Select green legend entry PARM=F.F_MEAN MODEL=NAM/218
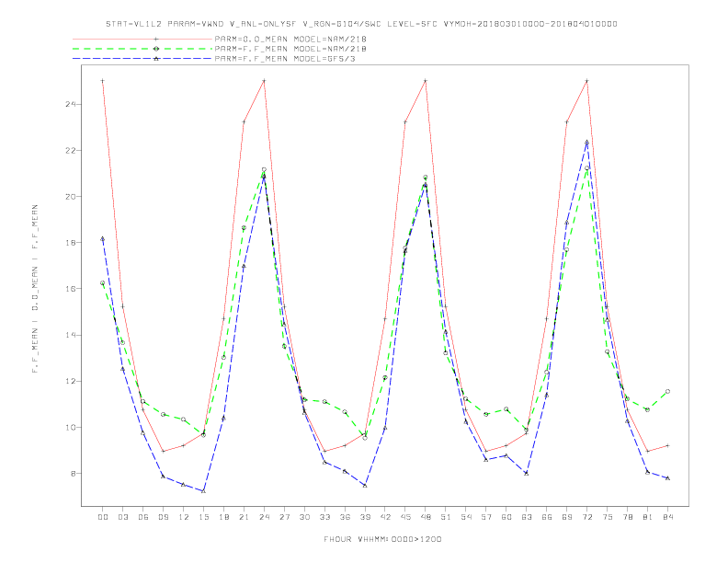 tap(290, 49)
